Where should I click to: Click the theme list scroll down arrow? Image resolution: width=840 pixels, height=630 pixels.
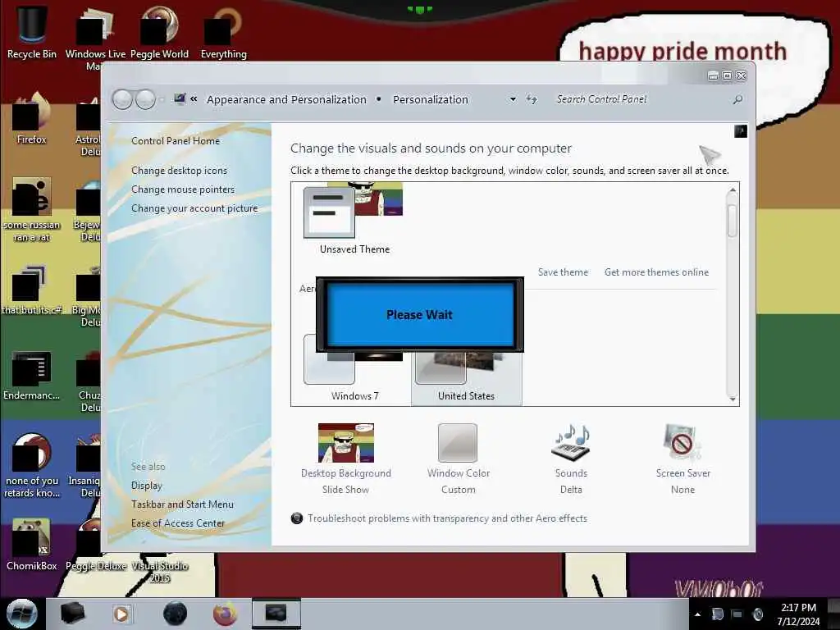[x=733, y=399]
